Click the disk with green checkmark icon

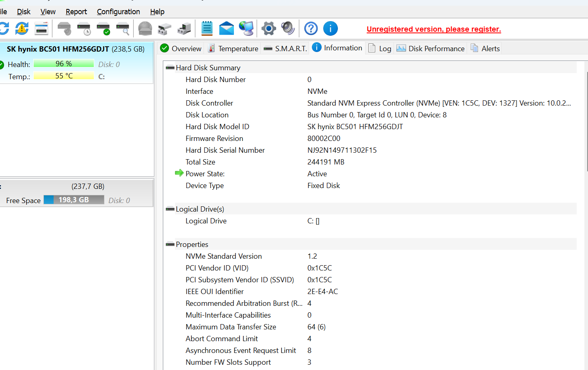103,28
